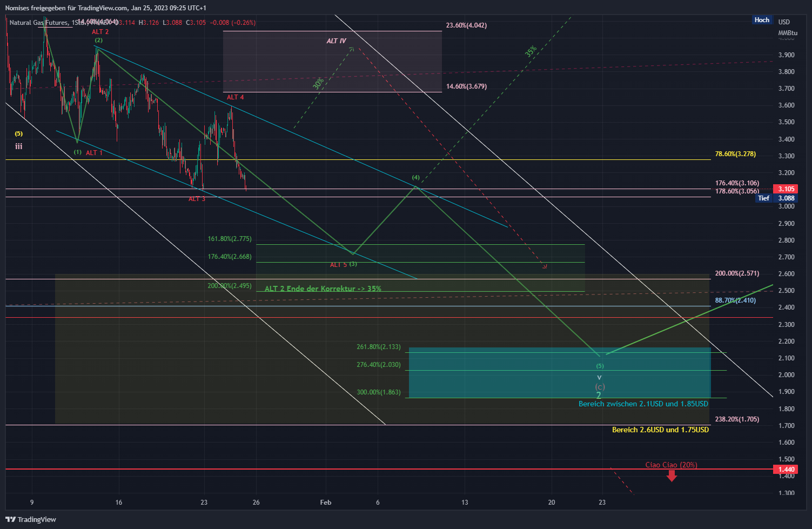This screenshot has height=529, width=812.
Task: Click 'ALT 2 Ende der Korrektur -> 35%' note
Action: pyautogui.click(x=323, y=289)
